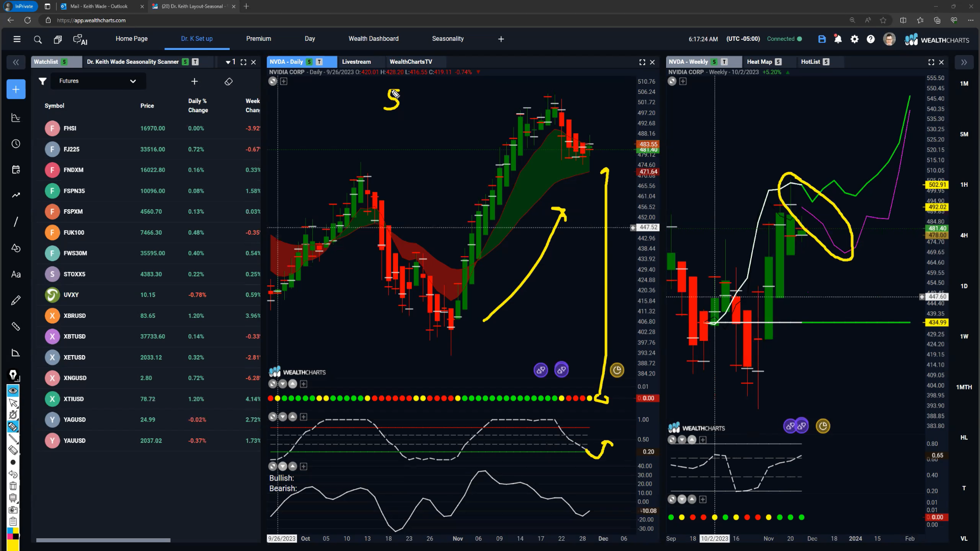Viewport: 980px width, 551px height.
Task: Select the line drawing tool
Action: click(x=16, y=221)
